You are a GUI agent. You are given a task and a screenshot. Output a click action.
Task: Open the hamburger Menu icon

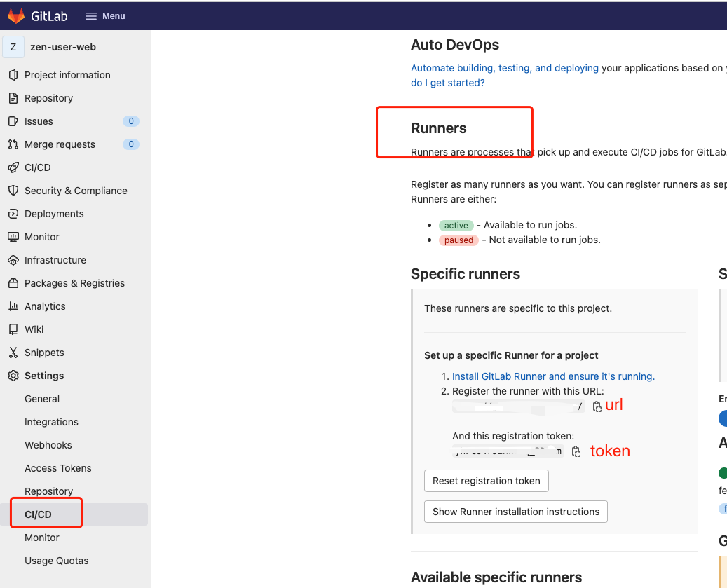[x=91, y=16]
